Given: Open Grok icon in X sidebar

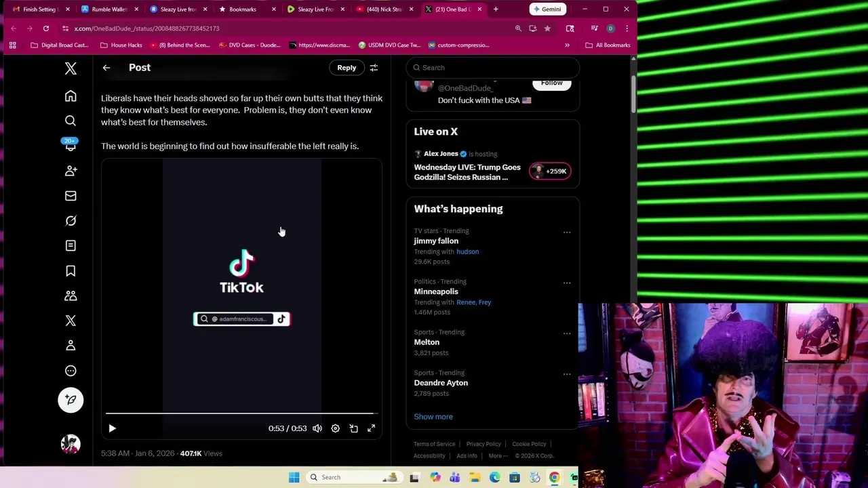Looking at the screenshot, I should pyautogui.click(x=71, y=221).
